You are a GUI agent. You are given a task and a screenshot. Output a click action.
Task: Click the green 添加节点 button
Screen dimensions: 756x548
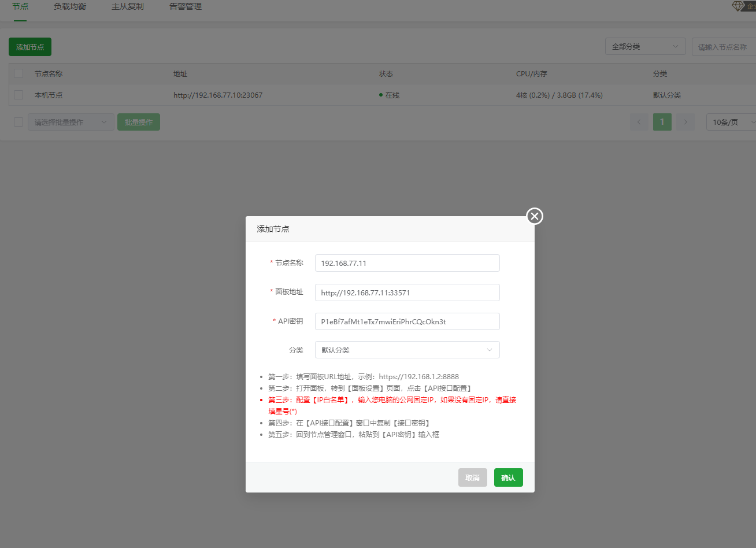(29, 46)
